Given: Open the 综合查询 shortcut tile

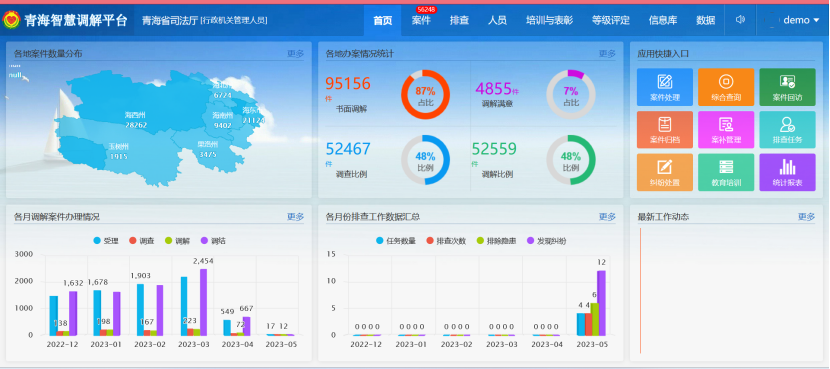Looking at the screenshot, I should click(x=726, y=87).
